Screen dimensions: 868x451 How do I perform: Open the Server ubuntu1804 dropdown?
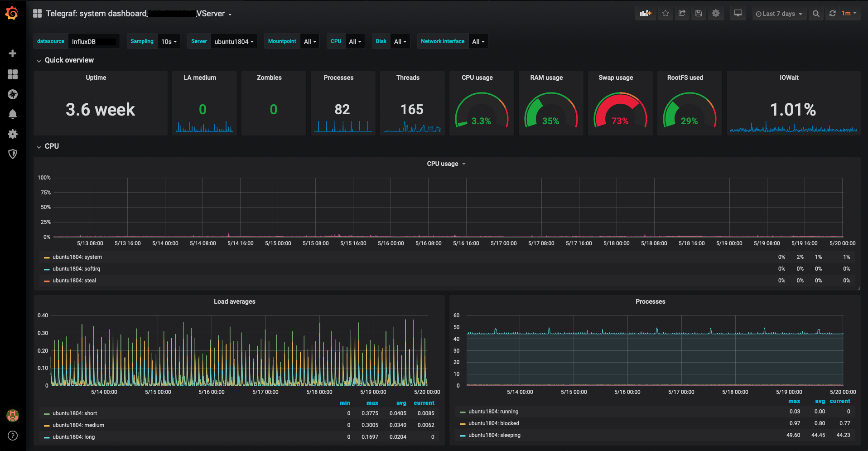click(234, 41)
